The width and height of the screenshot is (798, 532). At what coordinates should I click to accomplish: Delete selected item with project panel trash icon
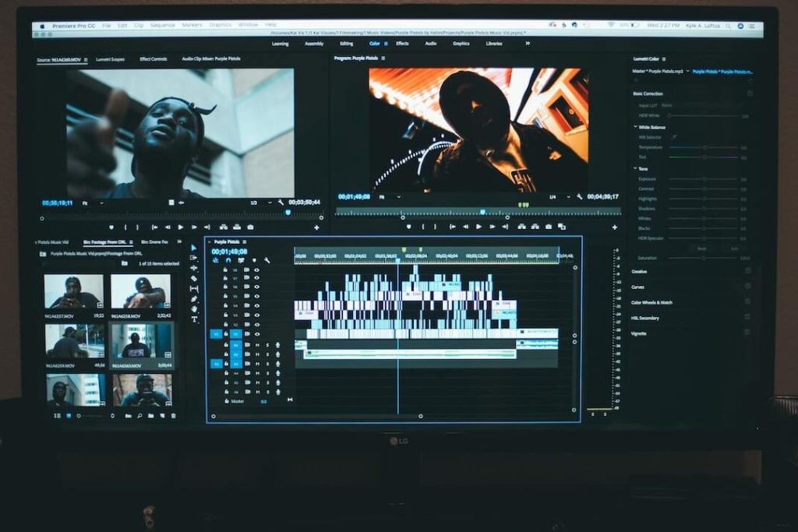[173, 416]
